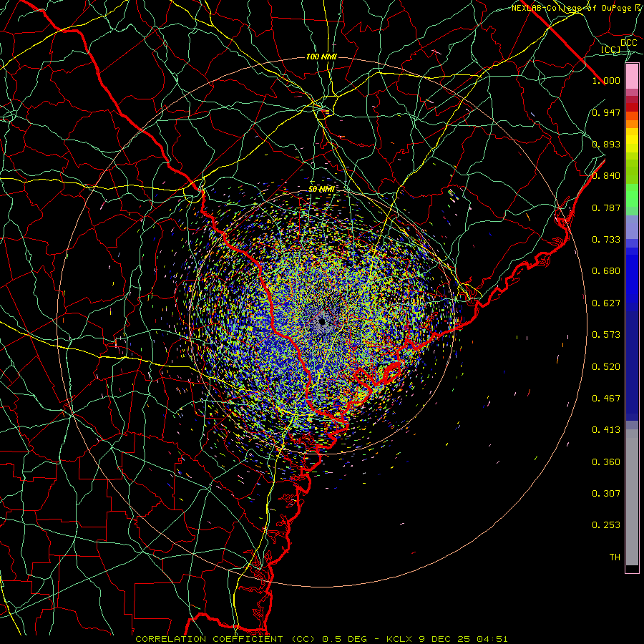Click the 0.467 scale value
644x644 pixels.
(x=606, y=399)
